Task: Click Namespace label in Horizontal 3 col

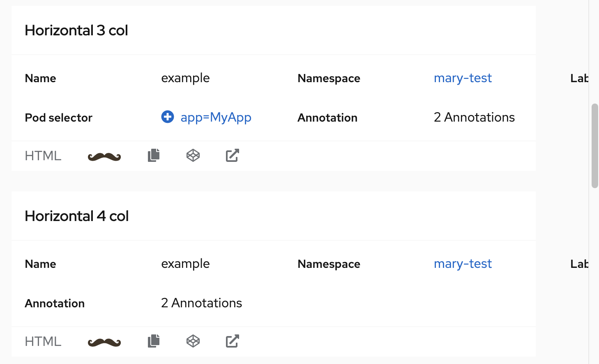Action: (x=329, y=78)
